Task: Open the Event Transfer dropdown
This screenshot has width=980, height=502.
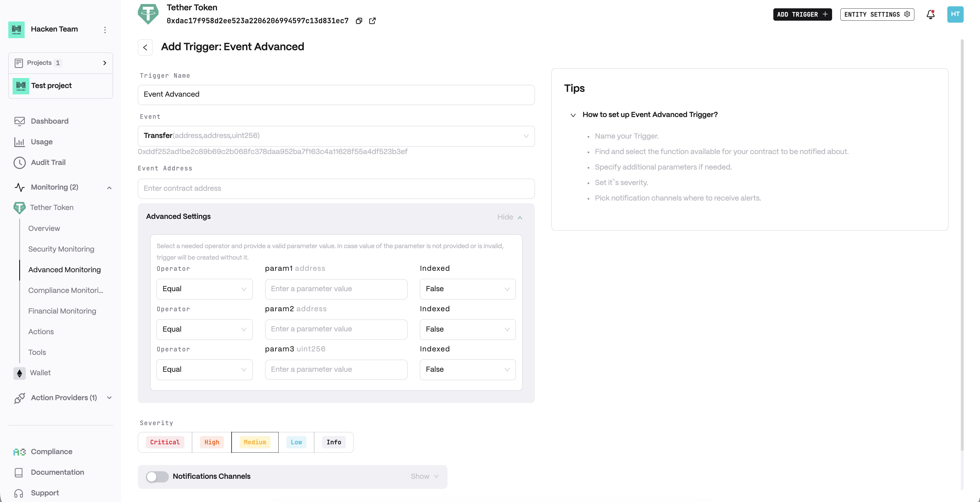Action: (x=336, y=136)
